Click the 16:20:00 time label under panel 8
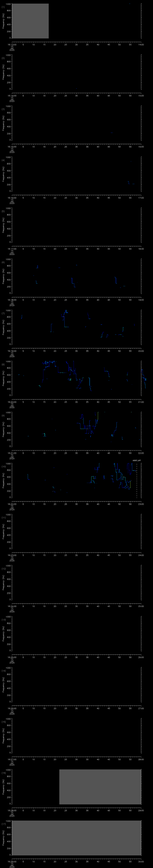 tap(12, 402)
